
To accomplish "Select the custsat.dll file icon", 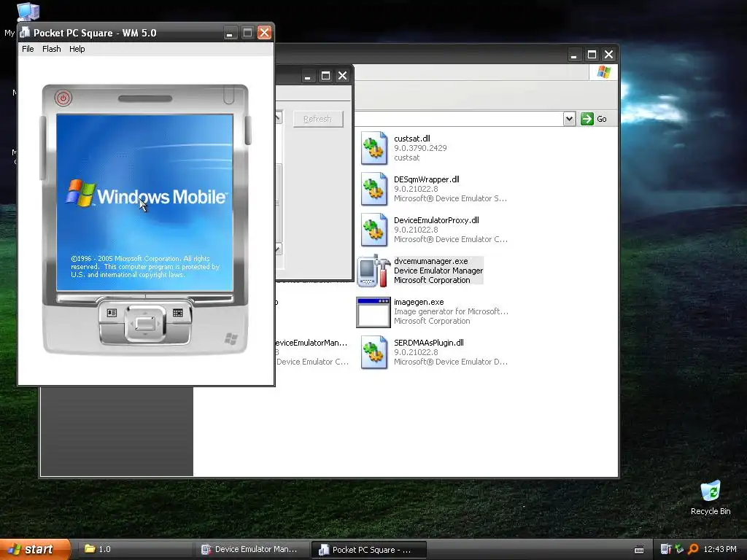I will 374,148.
